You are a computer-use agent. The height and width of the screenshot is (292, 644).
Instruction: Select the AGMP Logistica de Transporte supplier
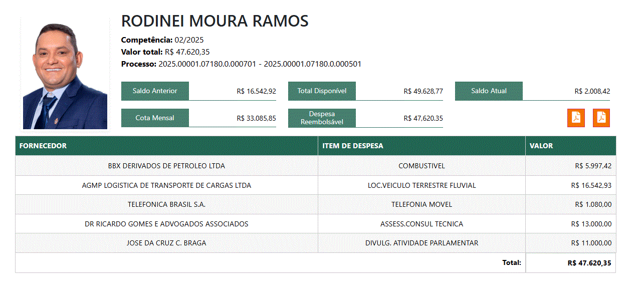166,185
